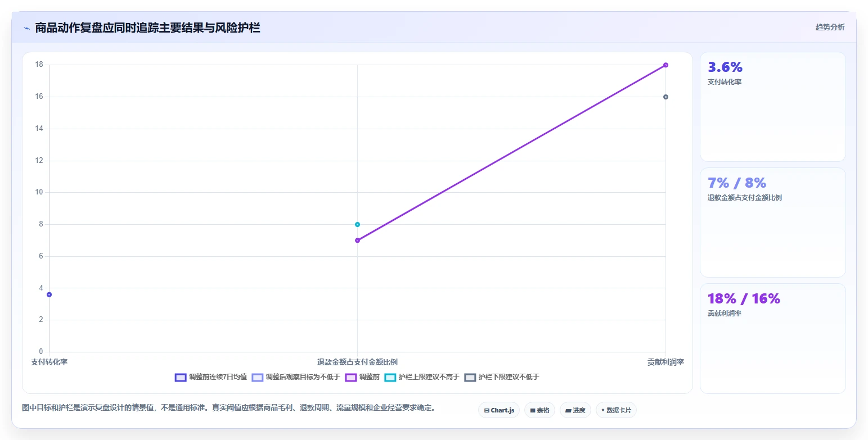Viewport: 868px width, 440px height.
Task: Click the 护栏下限建议不低于 legend label
Action: (509, 377)
